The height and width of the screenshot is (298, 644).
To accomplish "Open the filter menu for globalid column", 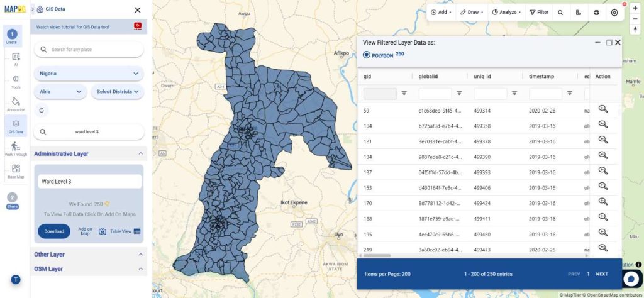I will (459, 93).
